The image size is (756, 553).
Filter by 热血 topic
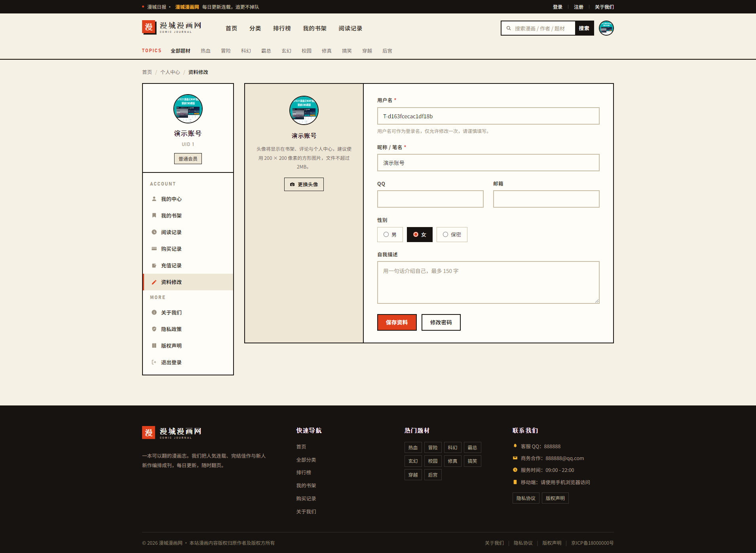205,51
